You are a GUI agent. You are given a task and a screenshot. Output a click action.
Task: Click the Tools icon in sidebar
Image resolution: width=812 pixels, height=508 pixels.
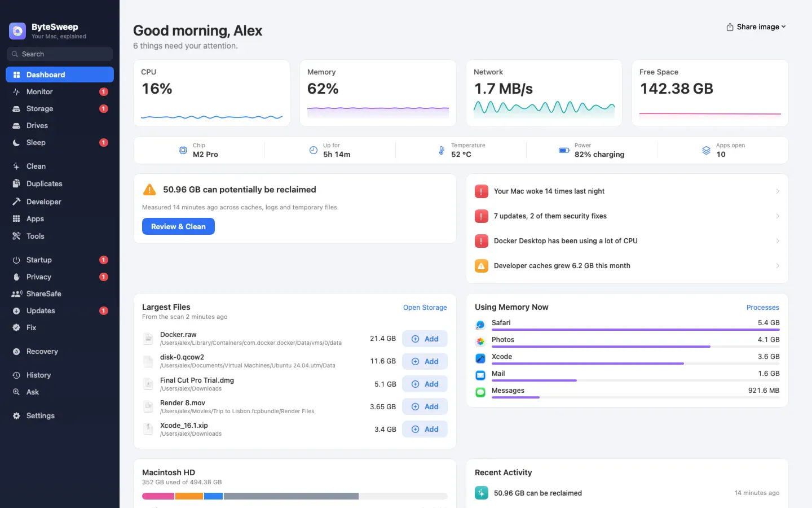coord(16,236)
